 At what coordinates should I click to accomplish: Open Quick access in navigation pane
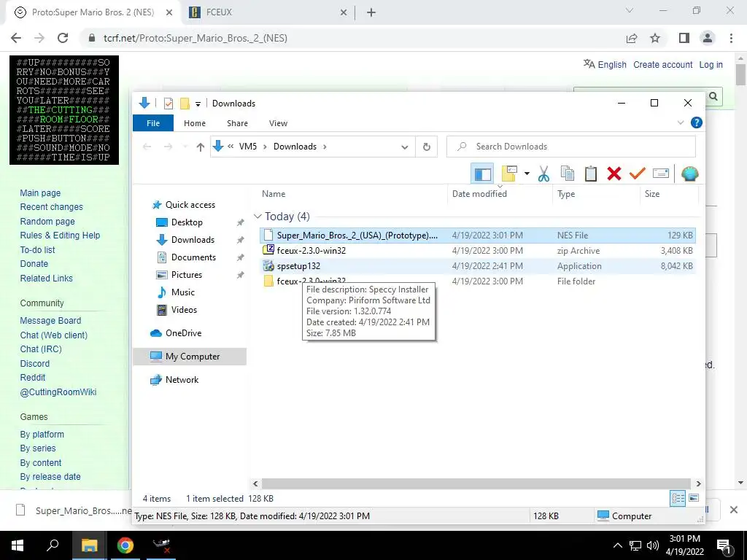[190, 205]
